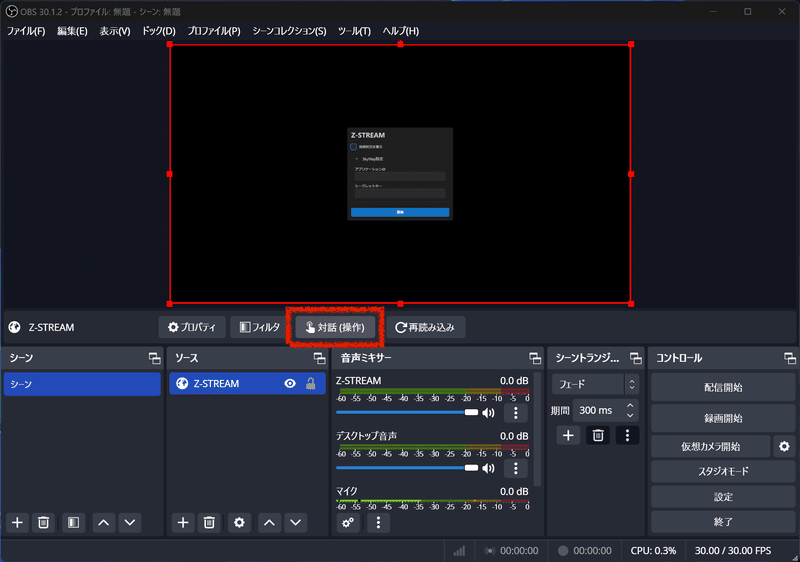
Task: Open the ファイル(F) menu
Action: pos(26,31)
